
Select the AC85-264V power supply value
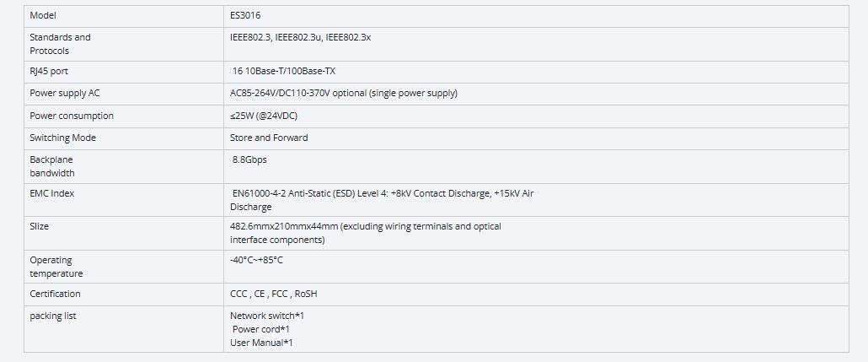(343, 94)
